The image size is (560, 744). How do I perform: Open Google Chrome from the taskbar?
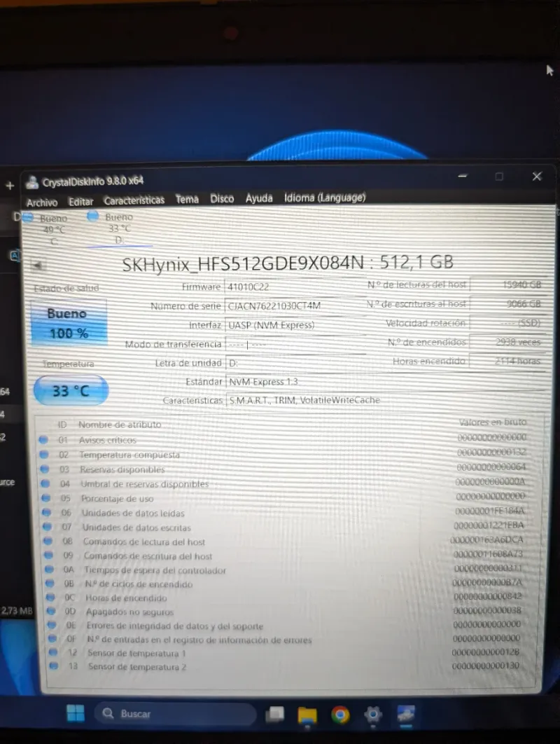pyautogui.click(x=340, y=715)
